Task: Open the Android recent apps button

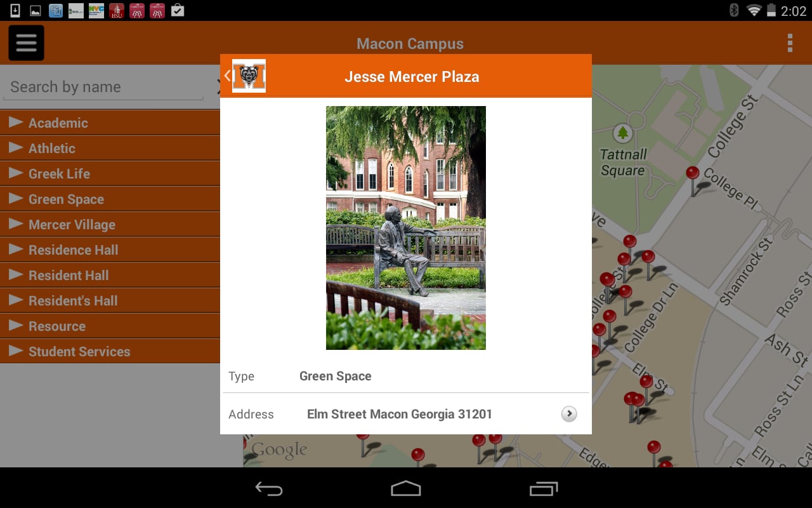Action: click(544, 488)
